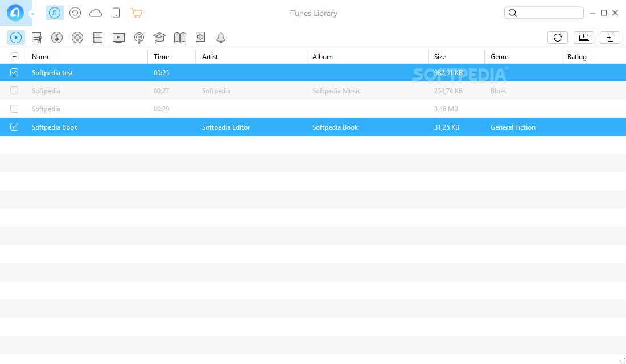Screen dimensions: 626x364
Task: Sort by the Size column header
Action: [x=456, y=57]
